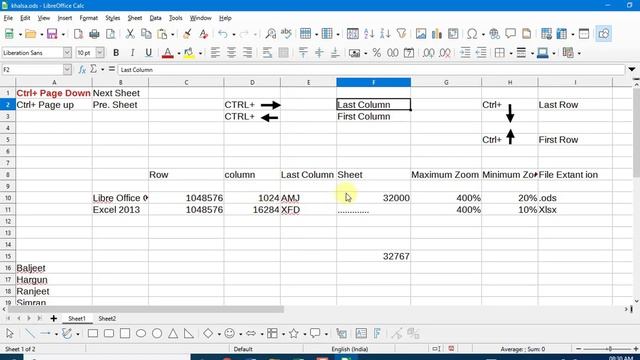Select column F header

click(373, 82)
